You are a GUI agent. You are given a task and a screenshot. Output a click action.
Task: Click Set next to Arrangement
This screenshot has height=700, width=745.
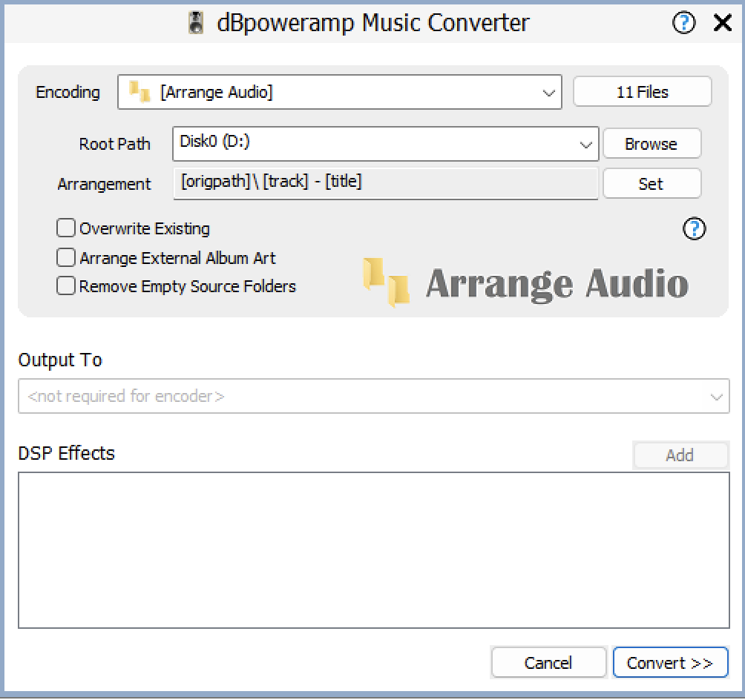651,184
